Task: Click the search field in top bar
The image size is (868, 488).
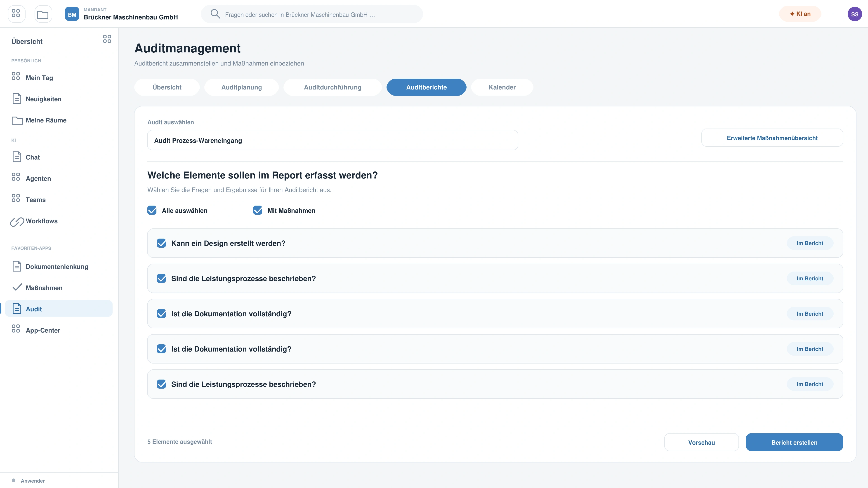Action: tap(312, 14)
